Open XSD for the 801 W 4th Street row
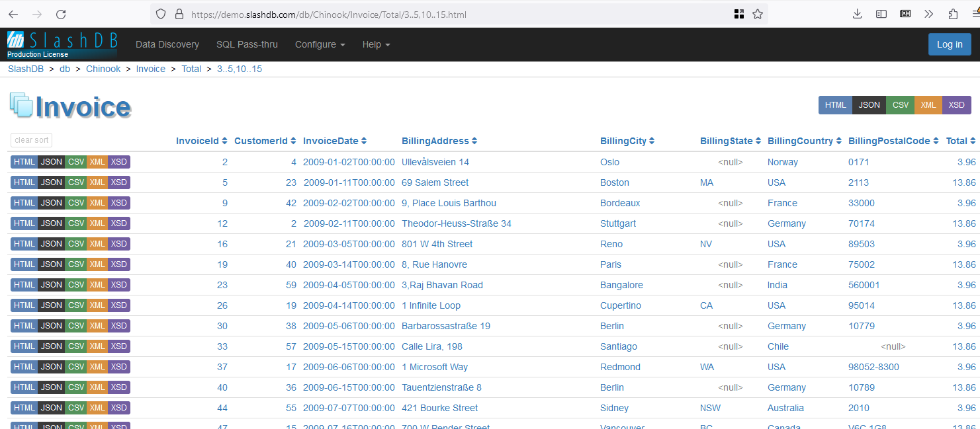The image size is (980, 429). 119,244
